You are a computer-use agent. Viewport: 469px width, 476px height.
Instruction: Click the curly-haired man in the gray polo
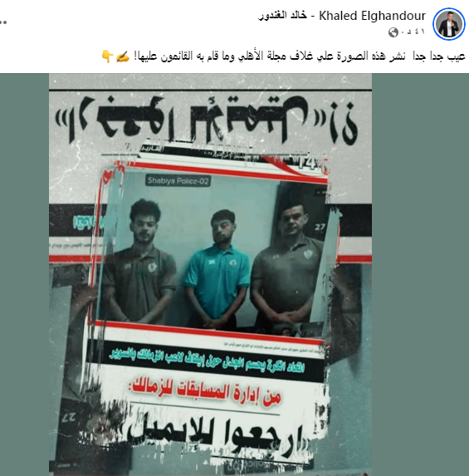[139, 261]
